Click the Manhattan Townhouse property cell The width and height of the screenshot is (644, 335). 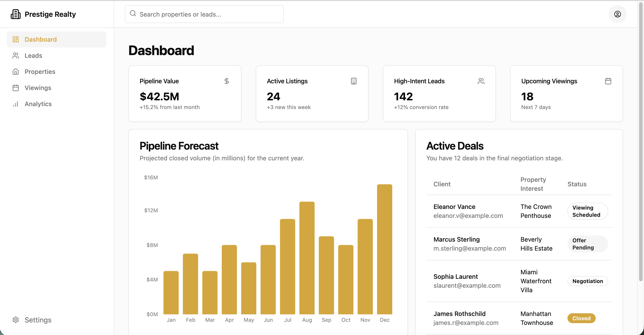(537, 318)
